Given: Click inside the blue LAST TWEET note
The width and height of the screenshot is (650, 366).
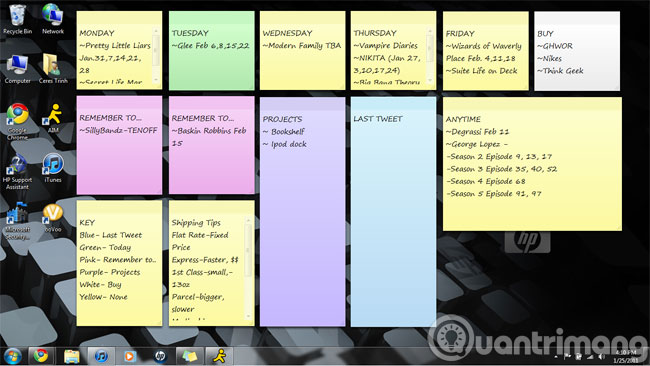Looking at the screenshot, I should [x=393, y=211].
